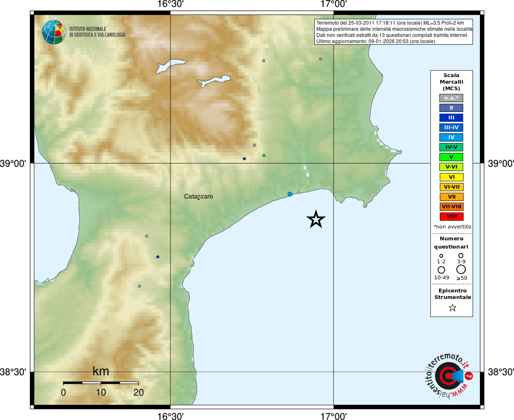Select the red VIII legend swatch

(451, 217)
